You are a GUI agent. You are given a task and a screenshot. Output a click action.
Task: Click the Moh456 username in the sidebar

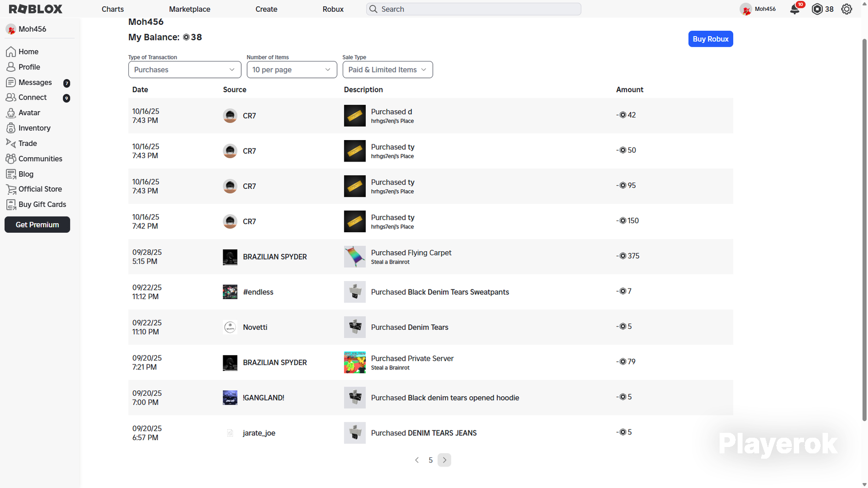tap(32, 29)
